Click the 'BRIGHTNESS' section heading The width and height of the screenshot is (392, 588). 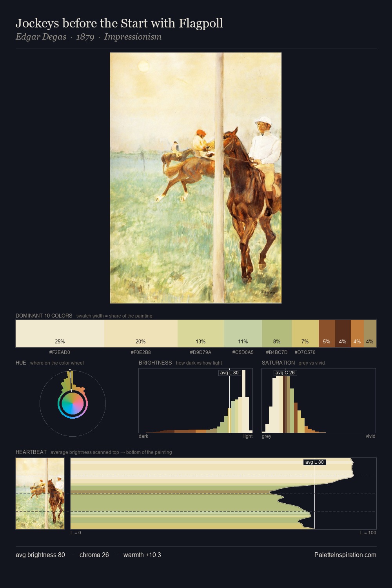point(155,363)
